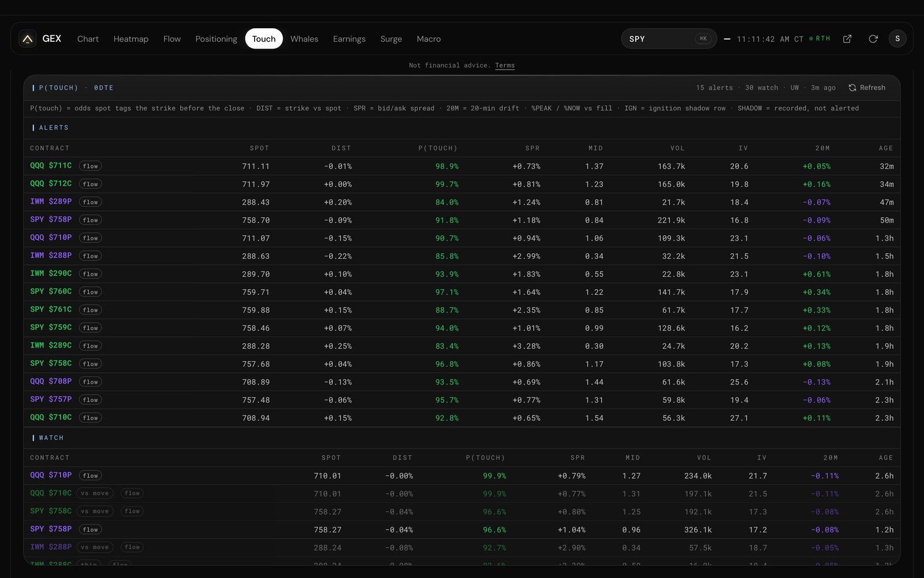The width and height of the screenshot is (924, 578).
Task: Select the SPY $758P alert row contract
Action: pos(51,219)
